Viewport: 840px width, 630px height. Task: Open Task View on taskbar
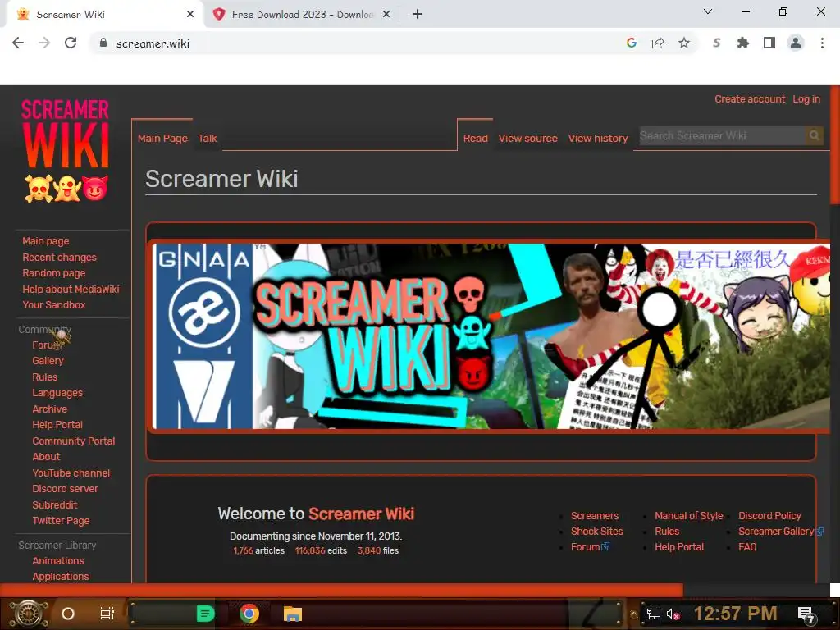click(107, 614)
